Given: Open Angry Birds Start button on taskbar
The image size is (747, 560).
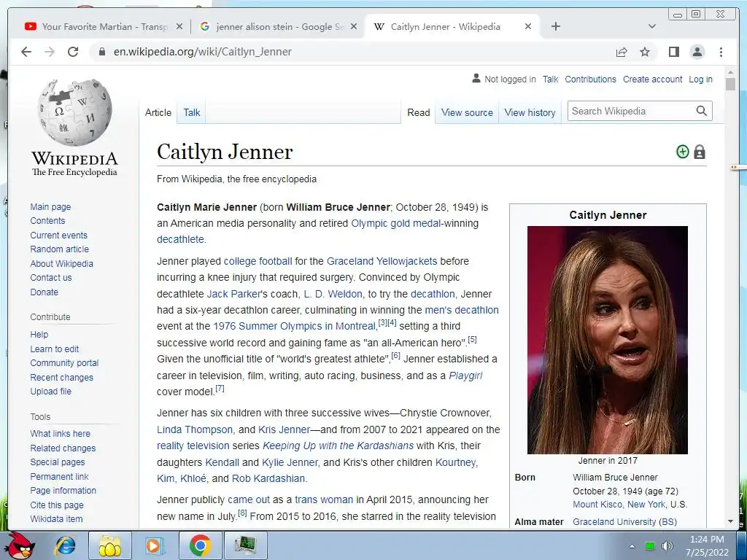Looking at the screenshot, I should (20, 545).
